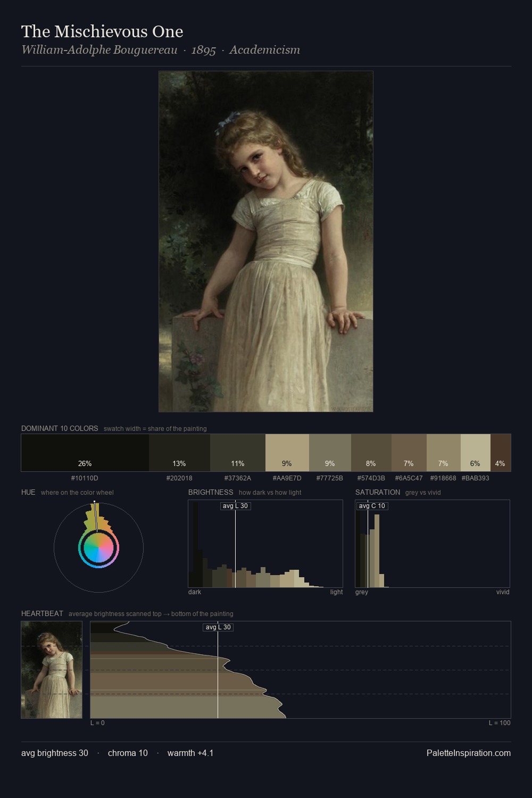Image resolution: width=532 pixels, height=798 pixels.
Task: Click the title 'The Mischievous One'
Action: (102, 32)
